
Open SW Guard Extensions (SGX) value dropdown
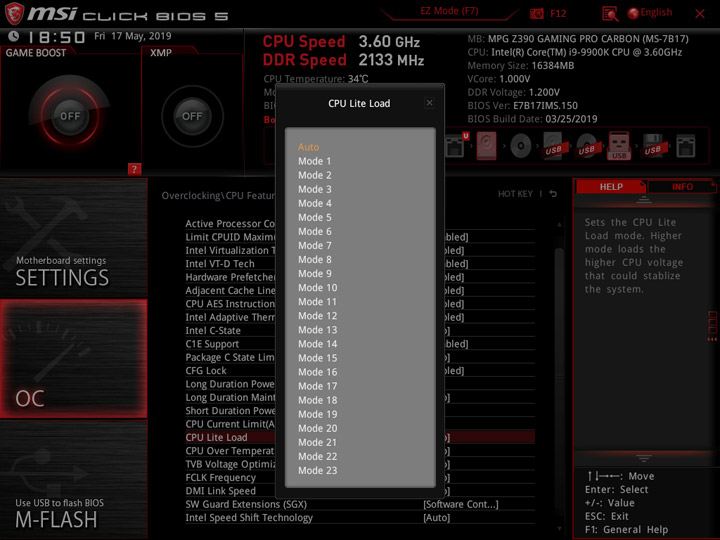click(x=461, y=504)
